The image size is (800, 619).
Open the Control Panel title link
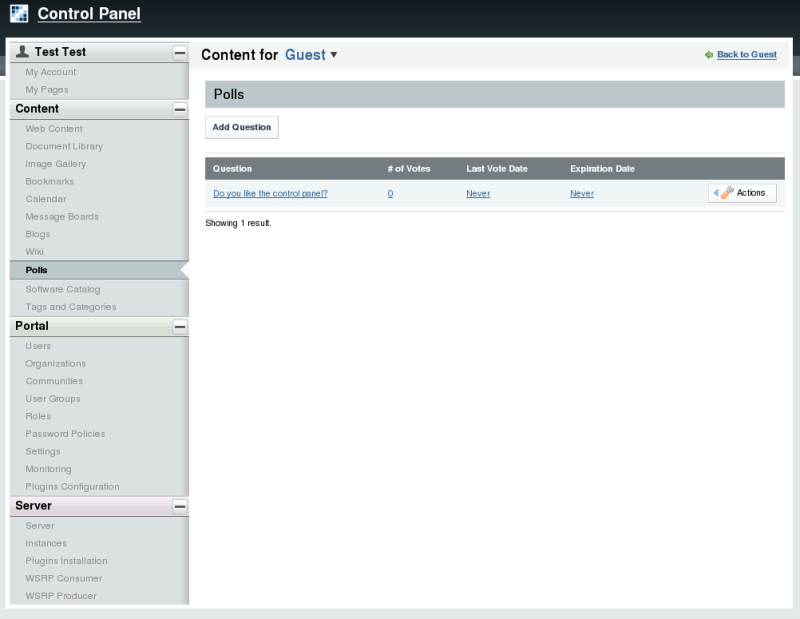89,14
